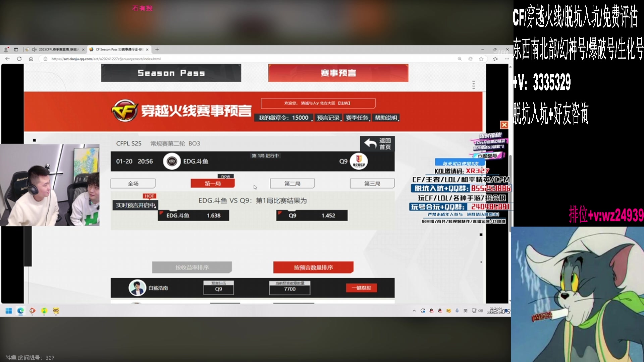
Task: Click the 返回首页 back arrow button
Action: pyautogui.click(x=377, y=144)
